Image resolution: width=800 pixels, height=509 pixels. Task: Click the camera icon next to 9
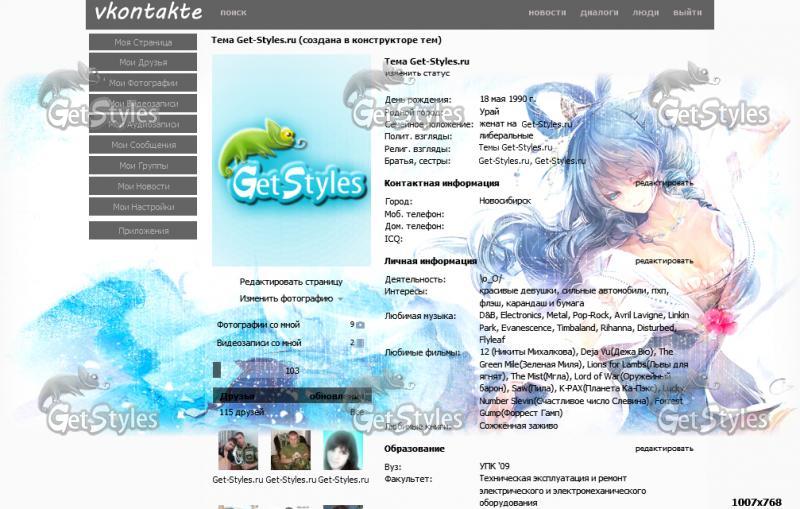click(x=360, y=325)
